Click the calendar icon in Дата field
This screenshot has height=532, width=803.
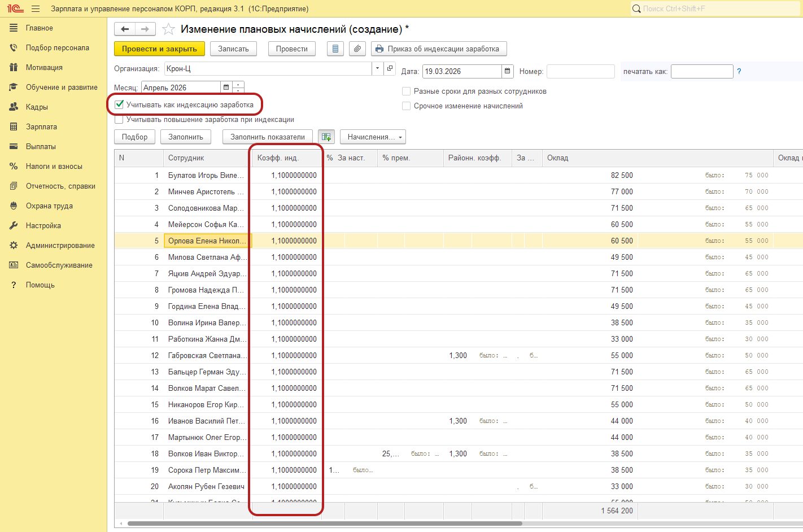(507, 71)
